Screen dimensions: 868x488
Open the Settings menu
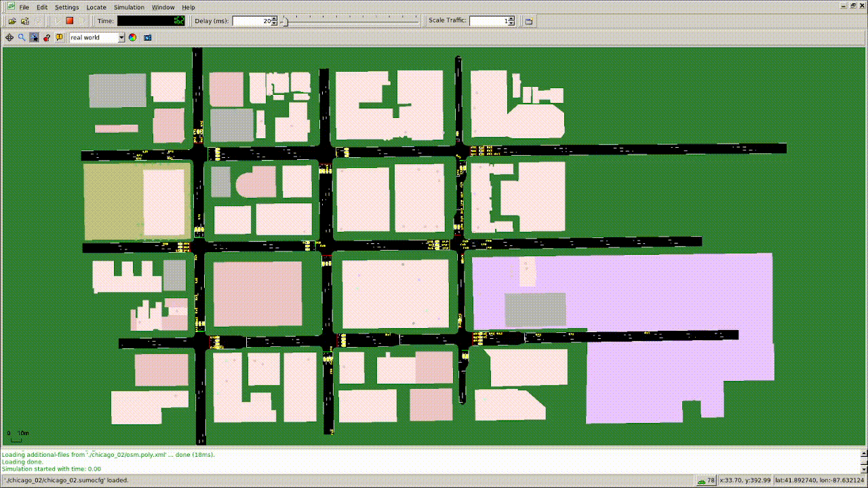(66, 7)
